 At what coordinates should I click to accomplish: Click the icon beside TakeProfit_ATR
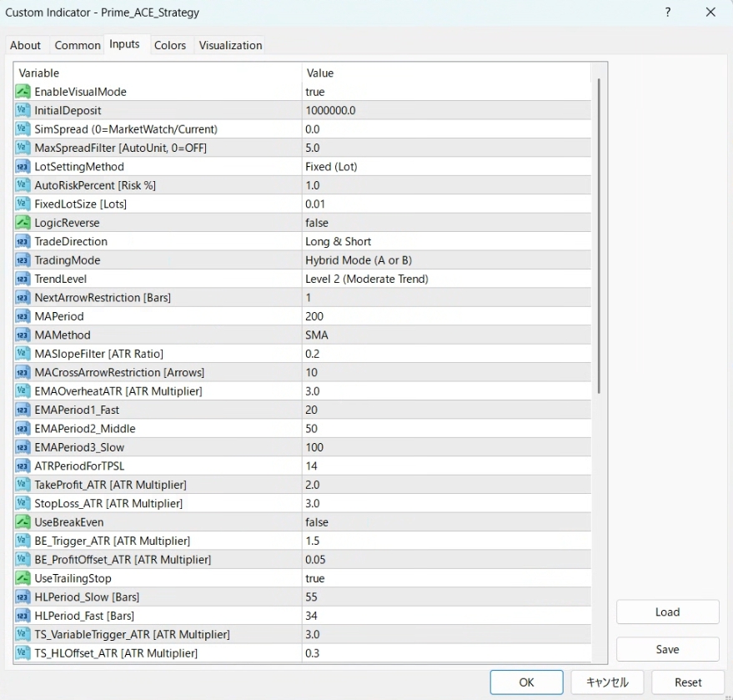tap(23, 485)
